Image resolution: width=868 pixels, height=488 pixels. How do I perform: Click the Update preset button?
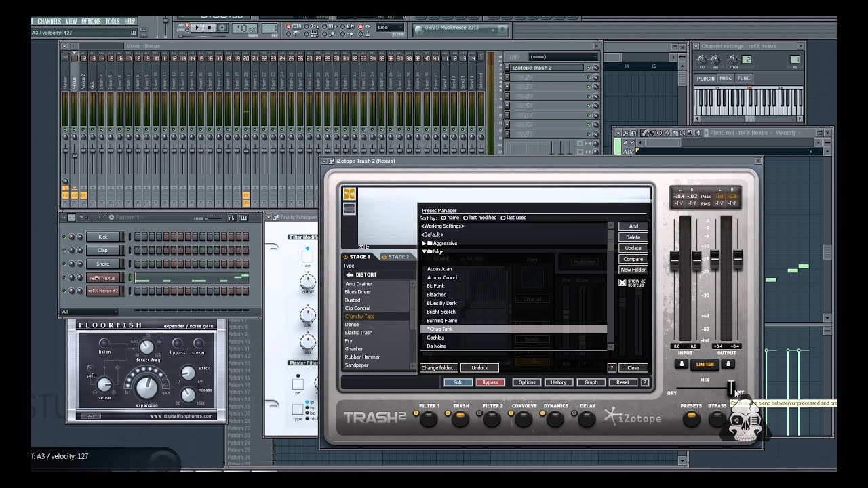tap(633, 248)
